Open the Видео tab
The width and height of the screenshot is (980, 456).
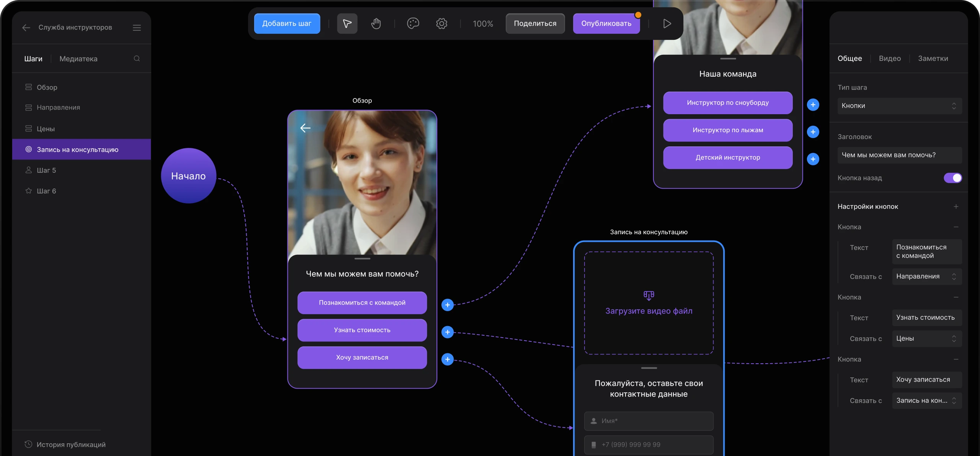(x=890, y=58)
